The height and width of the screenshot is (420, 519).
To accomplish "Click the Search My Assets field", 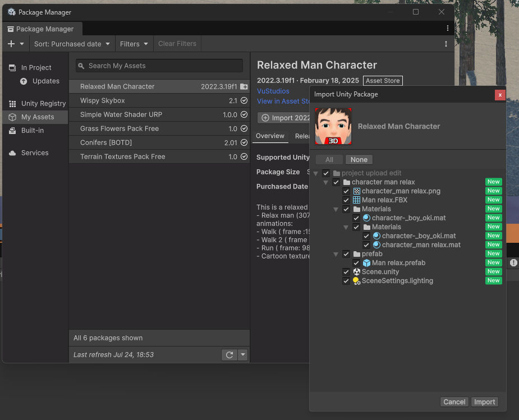I will tap(159, 66).
